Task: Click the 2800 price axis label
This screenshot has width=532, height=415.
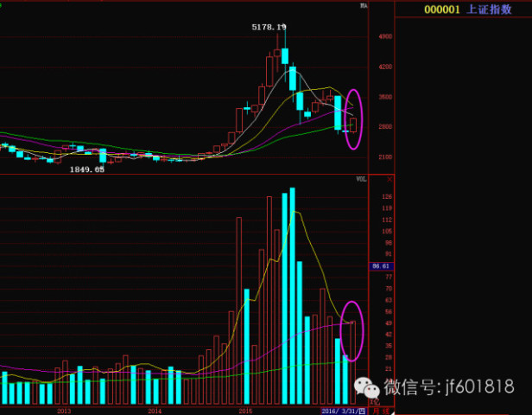Action: [385, 127]
